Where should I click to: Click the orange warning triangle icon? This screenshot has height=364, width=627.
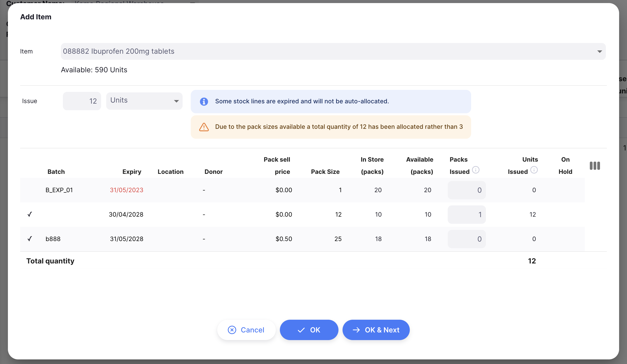tap(204, 127)
